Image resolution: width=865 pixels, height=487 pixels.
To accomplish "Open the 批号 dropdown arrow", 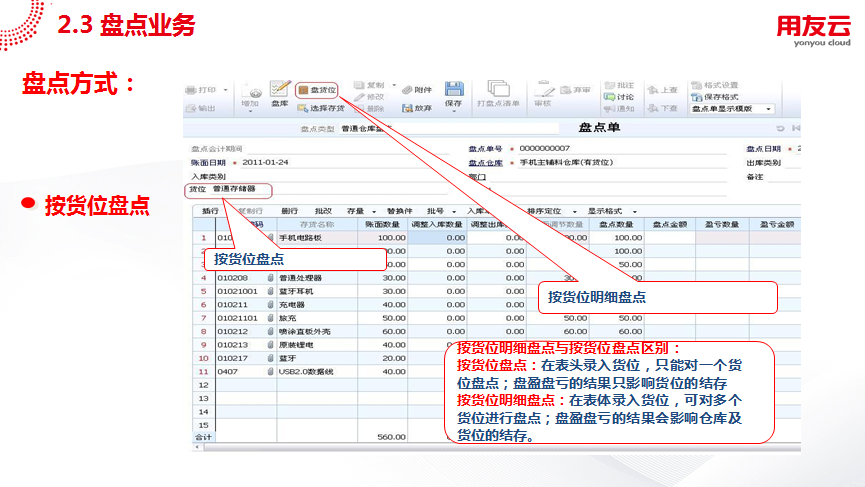I will [453, 211].
